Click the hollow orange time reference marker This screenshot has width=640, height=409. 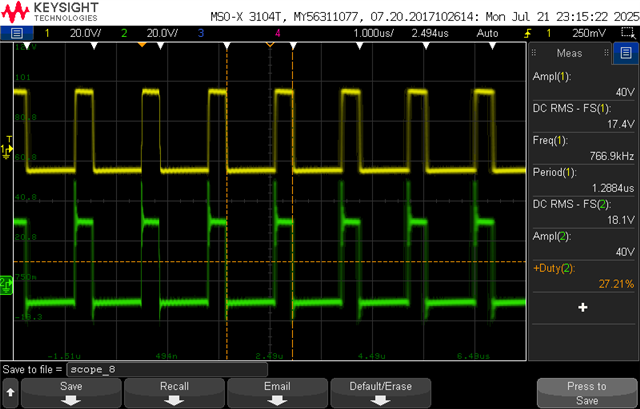(270, 44)
